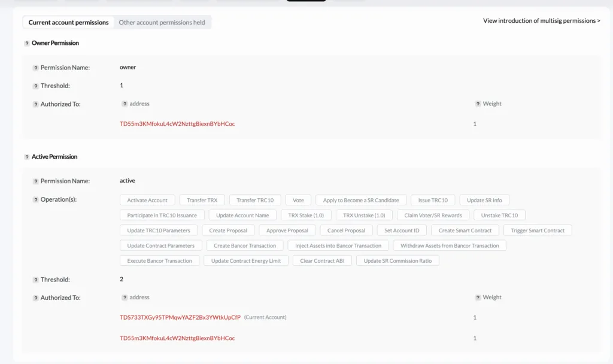Click the Vote operation tag

(298, 200)
